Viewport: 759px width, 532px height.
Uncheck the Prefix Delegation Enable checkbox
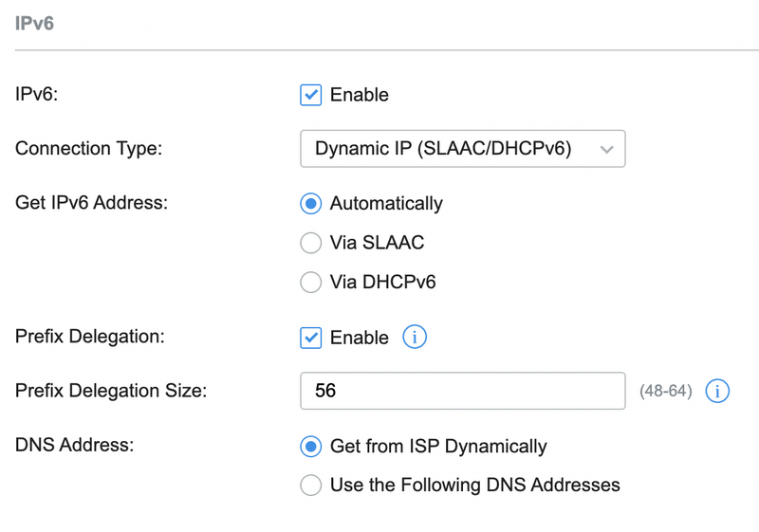(311, 338)
